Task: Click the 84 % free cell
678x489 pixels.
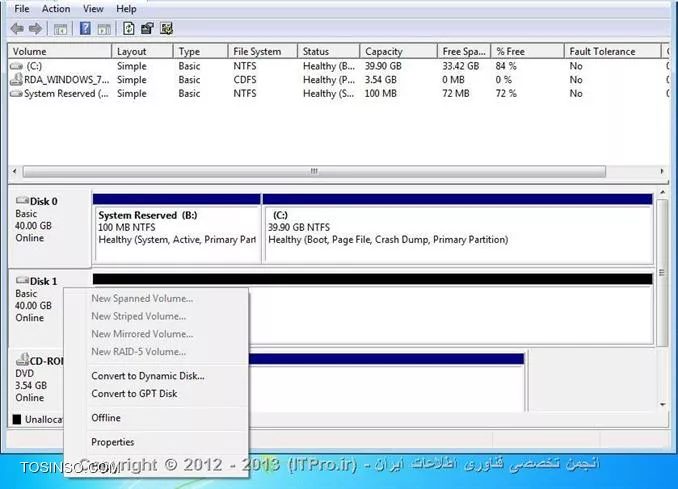Action: (x=506, y=66)
